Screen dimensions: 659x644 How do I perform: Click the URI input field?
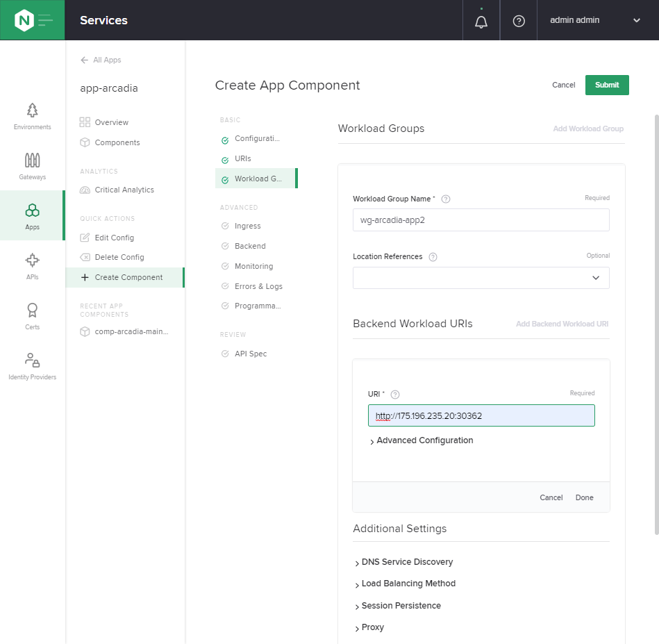[x=481, y=415]
